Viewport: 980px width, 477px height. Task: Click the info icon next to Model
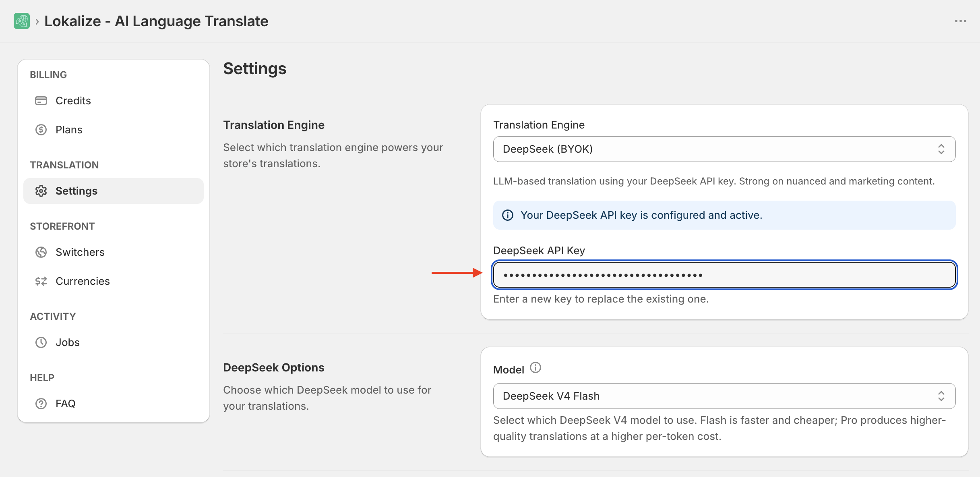click(535, 368)
